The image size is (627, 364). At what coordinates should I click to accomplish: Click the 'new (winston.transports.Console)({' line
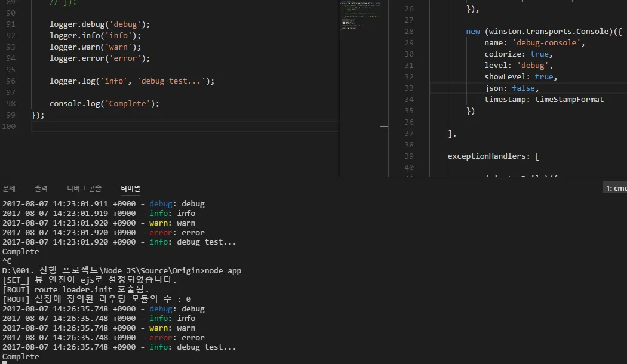pyautogui.click(x=544, y=32)
